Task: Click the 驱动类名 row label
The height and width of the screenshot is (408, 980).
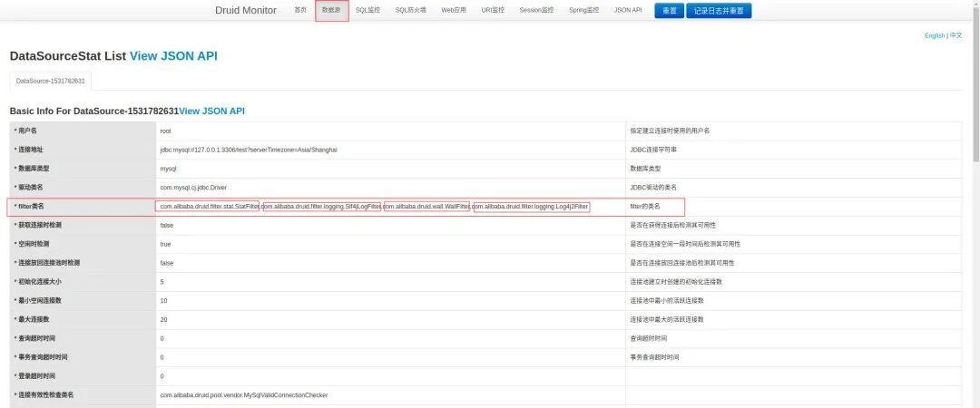Action: [31, 188]
